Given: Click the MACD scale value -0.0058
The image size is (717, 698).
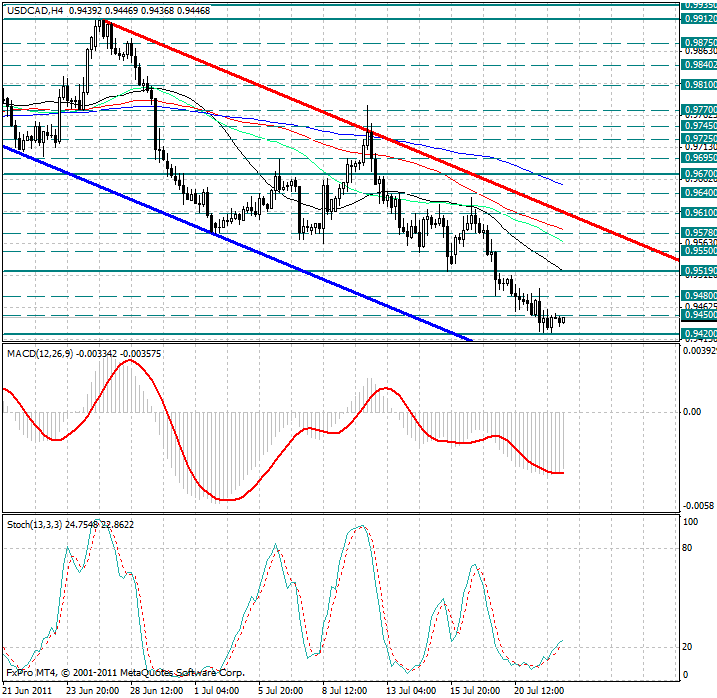Looking at the screenshot, I should (698, 505).
